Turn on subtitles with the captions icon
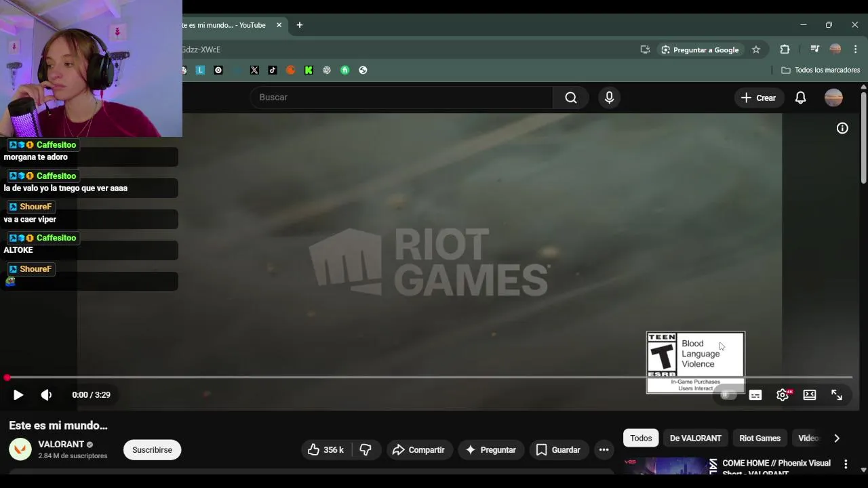Viewport: 868px width, 488px height. pyautogui.click(x=755, y=394)
